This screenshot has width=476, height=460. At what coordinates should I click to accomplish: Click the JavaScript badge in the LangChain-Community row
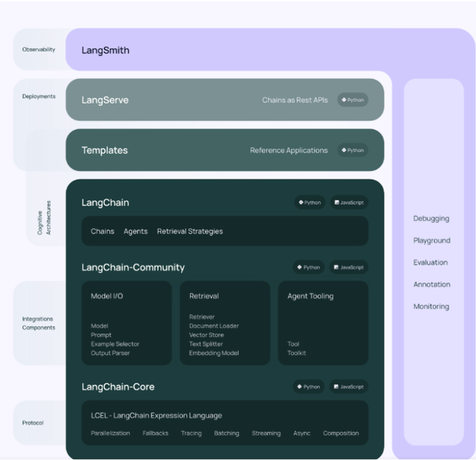click(x=349, y=267)
